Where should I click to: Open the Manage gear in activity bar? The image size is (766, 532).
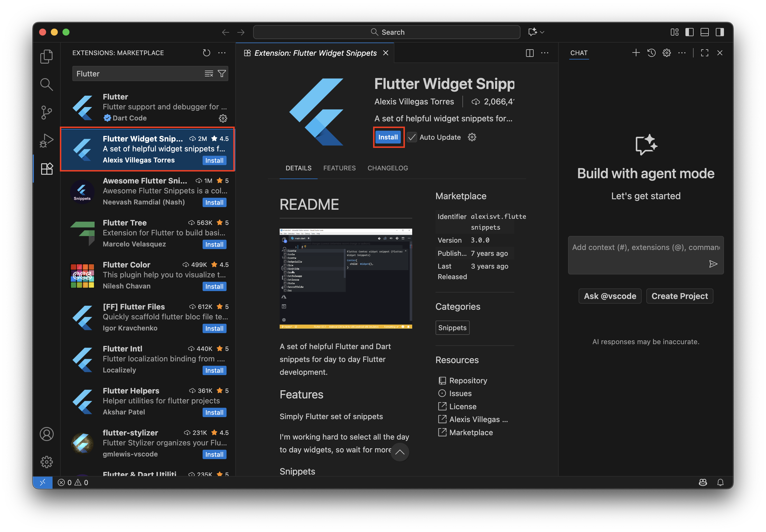(46, 462)
